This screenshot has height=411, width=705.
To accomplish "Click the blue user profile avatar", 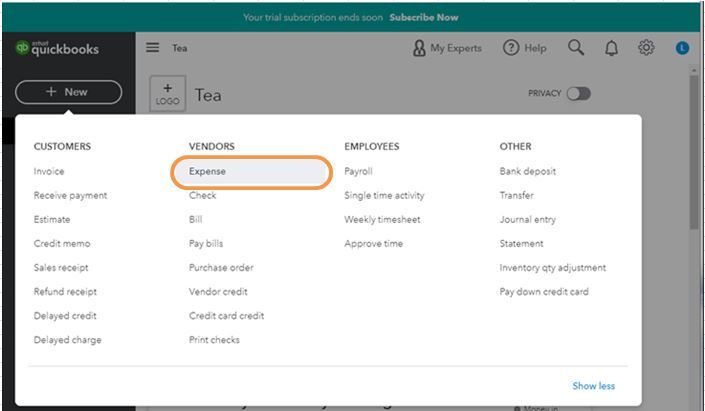I will coord(682,48).
